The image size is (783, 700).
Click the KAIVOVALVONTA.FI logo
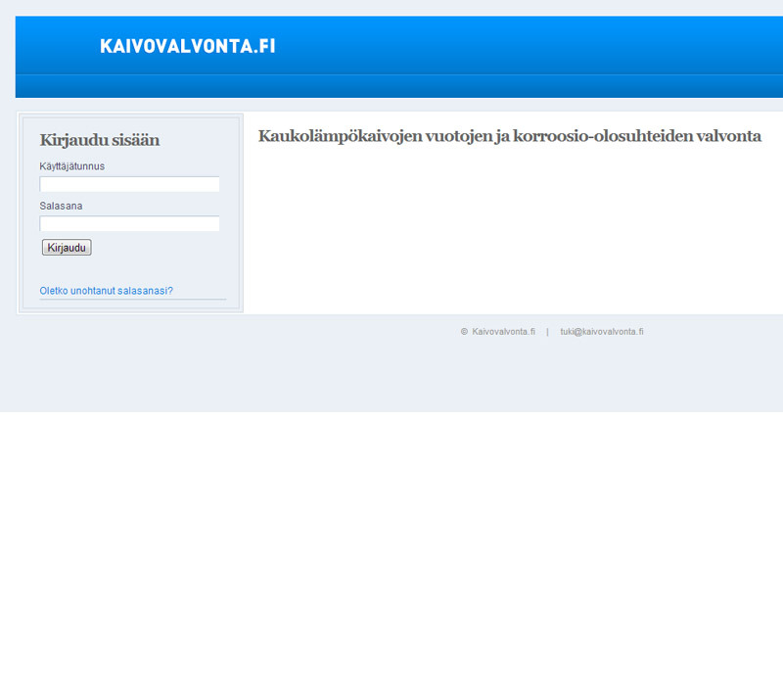(187, 45)
